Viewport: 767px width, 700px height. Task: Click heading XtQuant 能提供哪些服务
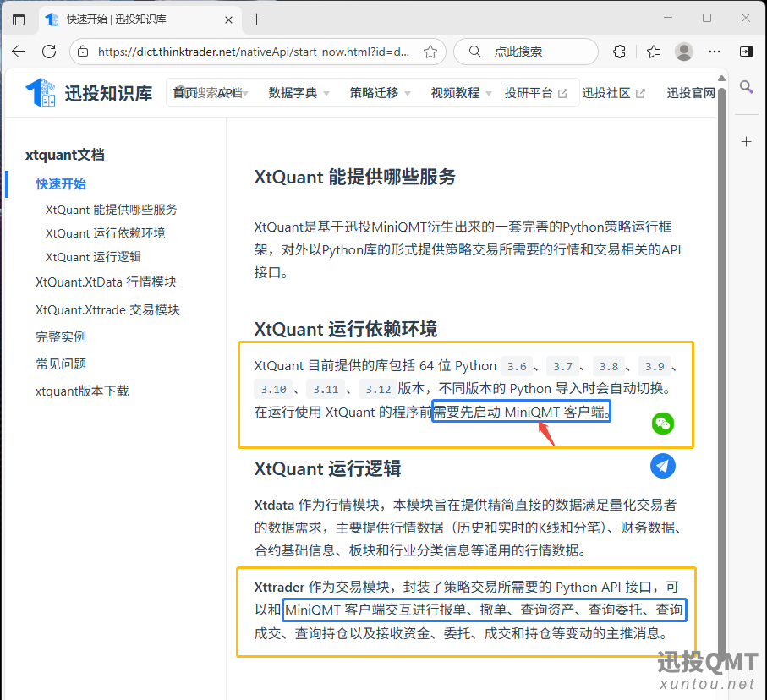[354, 177]
